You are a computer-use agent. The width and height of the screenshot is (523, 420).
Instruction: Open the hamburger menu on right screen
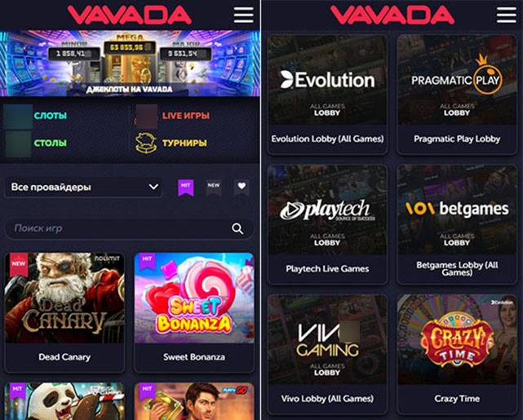coord(507,15)
